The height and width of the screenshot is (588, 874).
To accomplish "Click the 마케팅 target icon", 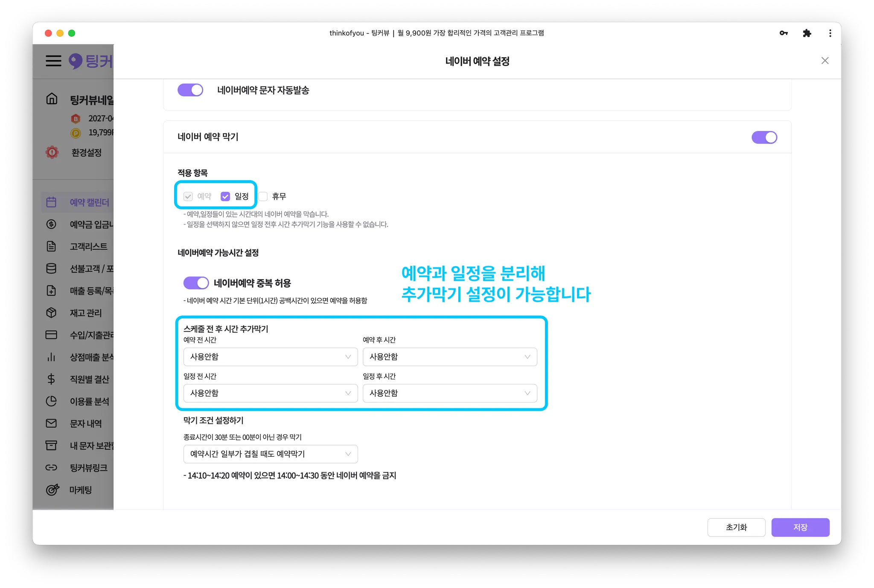I will tap(52, 490).
